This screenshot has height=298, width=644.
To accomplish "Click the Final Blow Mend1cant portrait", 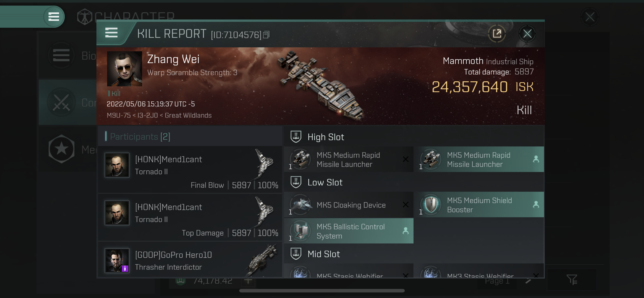I will coord(117,165).
